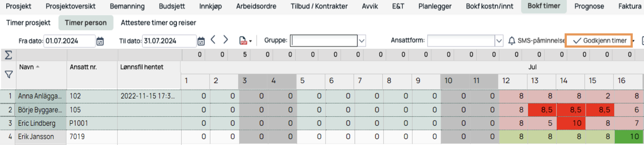Viewport: 644px width, 145px height.
Task: Select the red 10 cell for Eric Lindberg
Action: click(x=571, y=123)
